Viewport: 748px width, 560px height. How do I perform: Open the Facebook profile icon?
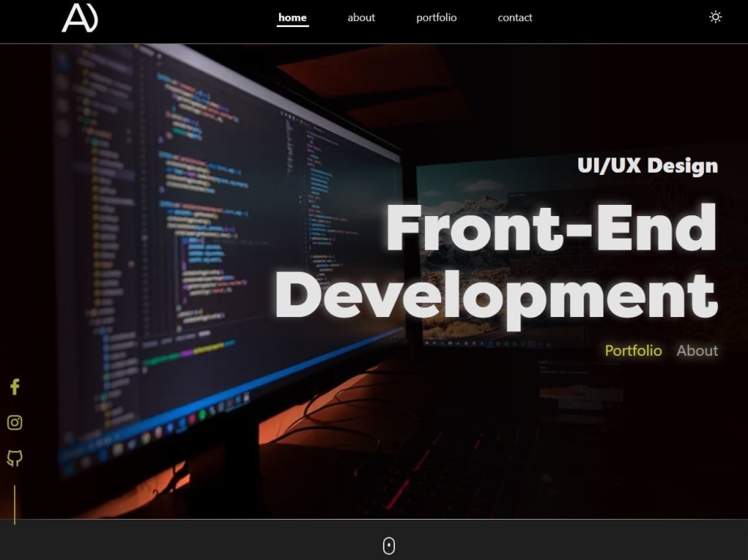pos(15,387)
